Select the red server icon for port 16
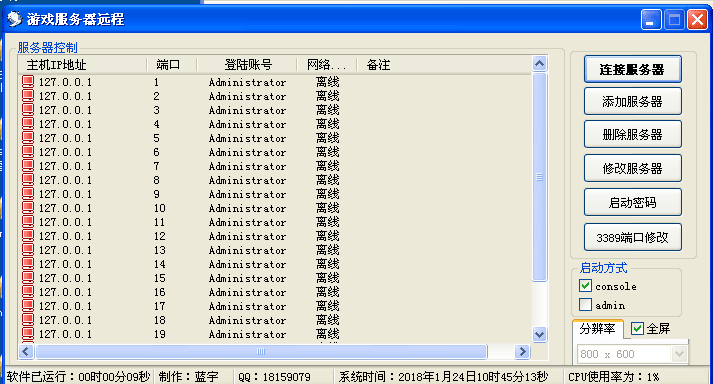713x384 pixels. click(x=28, y=292)
